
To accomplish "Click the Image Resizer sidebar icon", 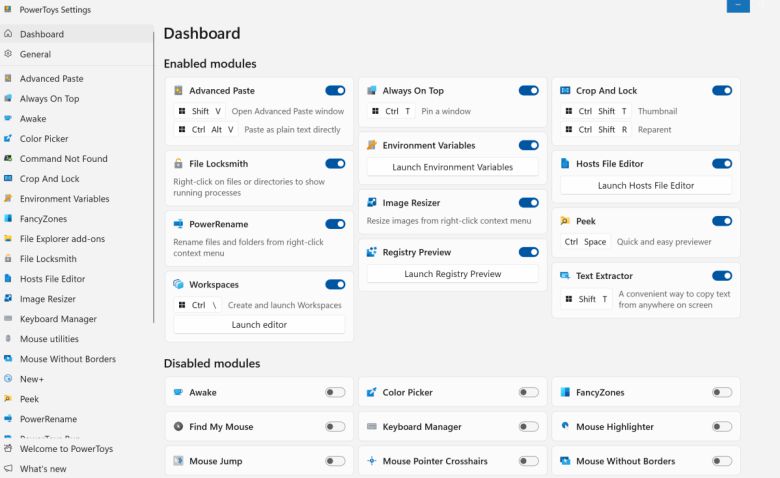I will (x=9, y=299).
